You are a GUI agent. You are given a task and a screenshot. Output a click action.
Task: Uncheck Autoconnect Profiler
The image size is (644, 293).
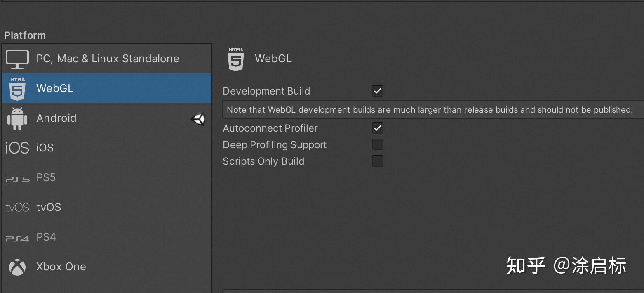377,128
